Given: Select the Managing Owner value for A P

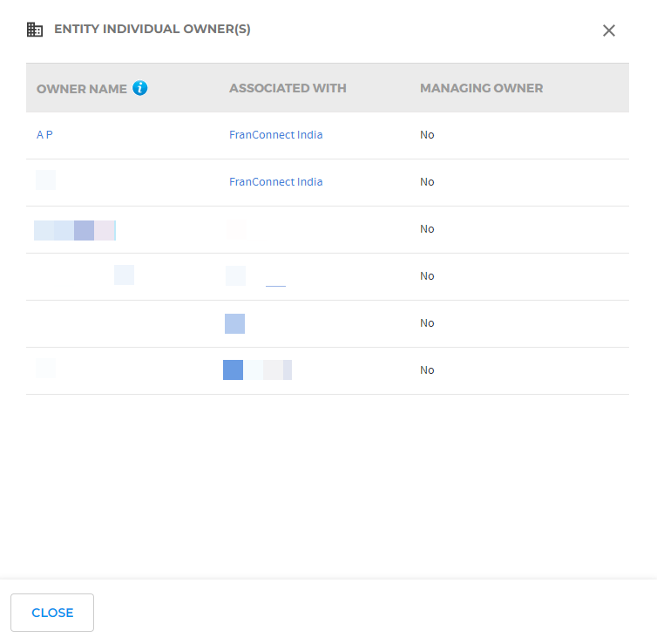Looking at the screenshot, I should pos(427,135).
